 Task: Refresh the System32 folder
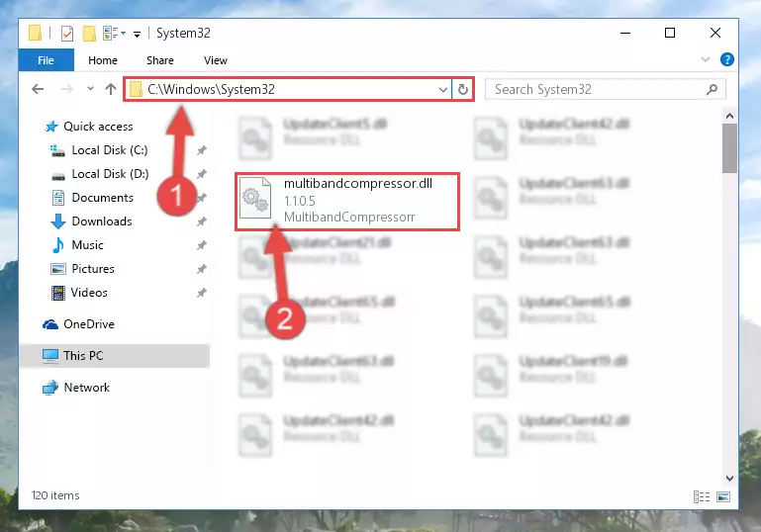[x=463, y=90]
